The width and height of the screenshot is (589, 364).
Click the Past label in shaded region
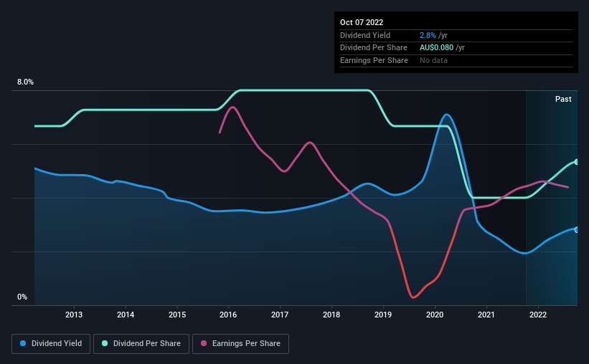[563, 99]
